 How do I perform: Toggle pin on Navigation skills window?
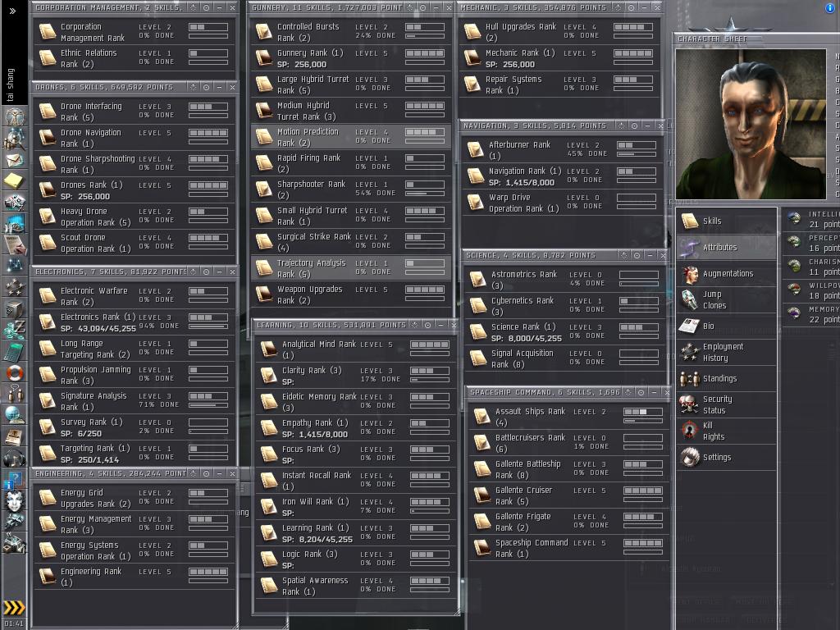pos(622,126)
